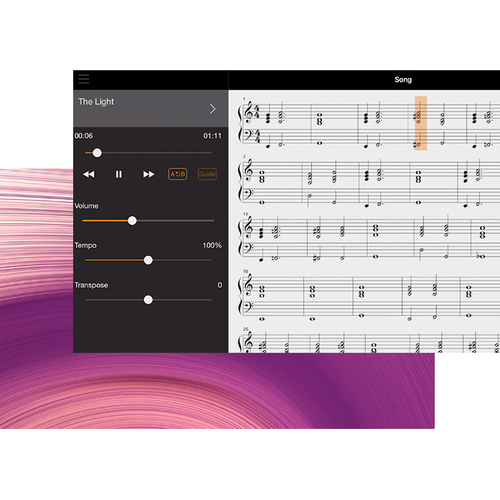The image size is (500, 500).
Task: Click the 'The Light' song title
Action: tap(96, 102)
